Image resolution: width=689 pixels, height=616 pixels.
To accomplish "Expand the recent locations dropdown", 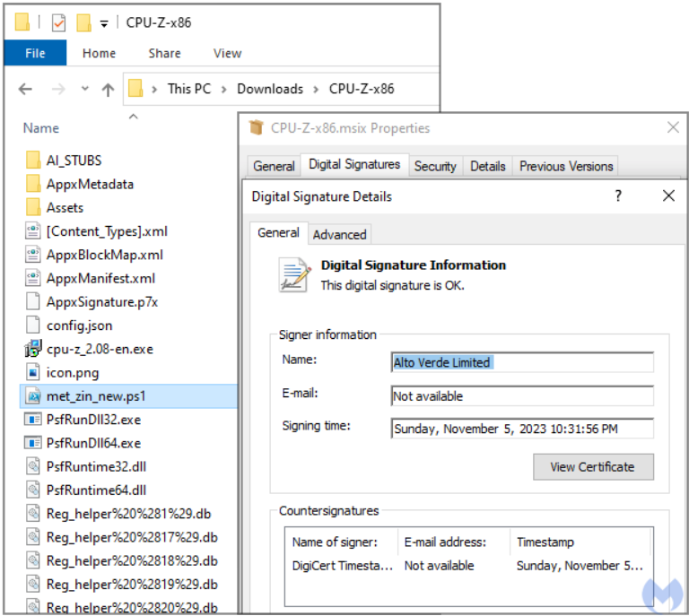I will (x=85, y=89).
